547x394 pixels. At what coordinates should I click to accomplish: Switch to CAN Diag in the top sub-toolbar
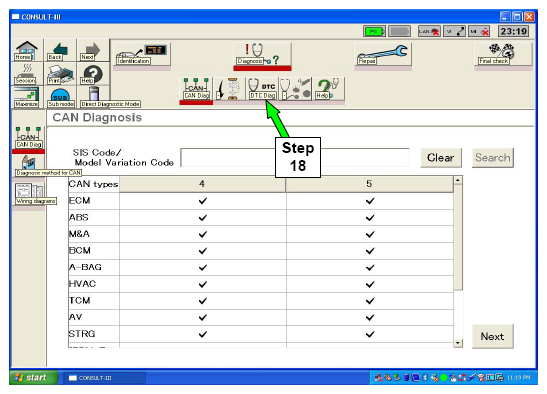(196, 89)
